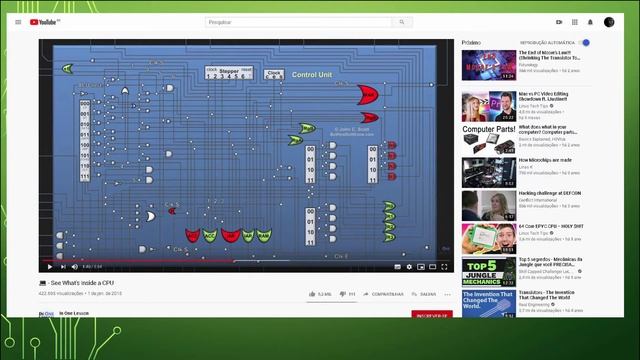Open 64 Core EPYC CPU thumbnail
This screenshot has height=360, width=640.
489,239
